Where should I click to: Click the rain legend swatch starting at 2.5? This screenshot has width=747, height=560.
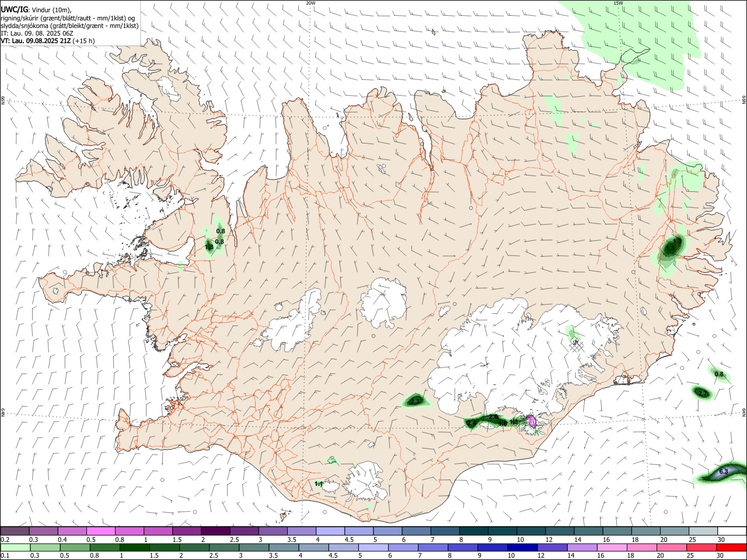(x=224, y=547)
